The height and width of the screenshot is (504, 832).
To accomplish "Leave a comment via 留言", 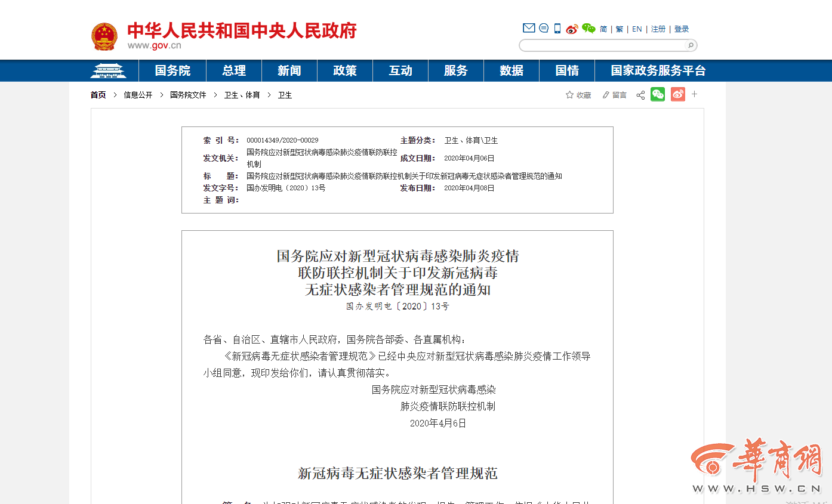I will coord(614,95).
